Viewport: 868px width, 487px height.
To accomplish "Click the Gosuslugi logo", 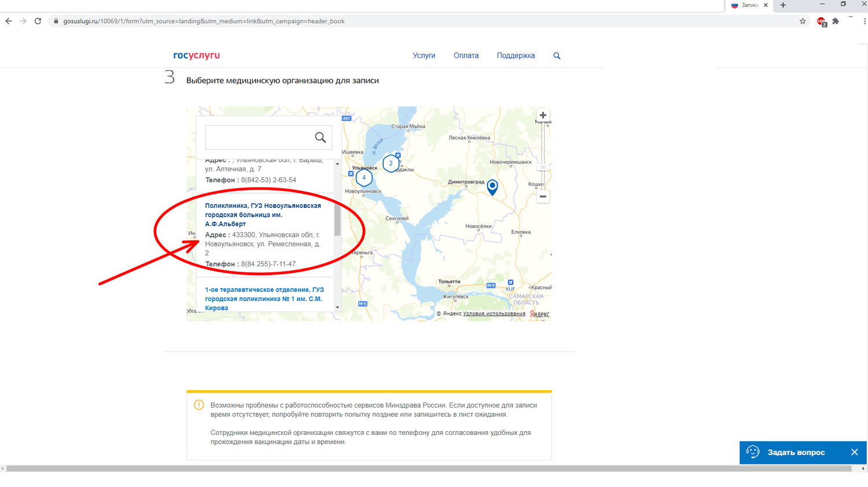I will click(x=196, y=56).
